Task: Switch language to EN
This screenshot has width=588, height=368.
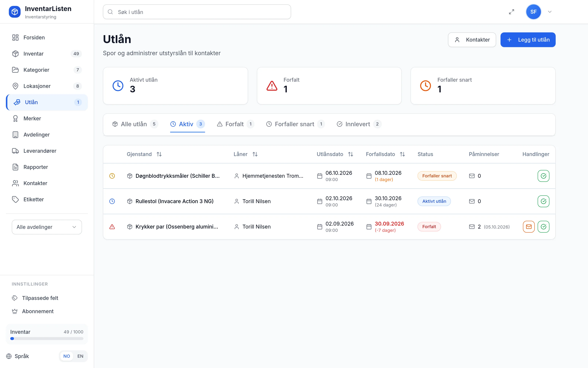Action: click(x=80, y=356)
